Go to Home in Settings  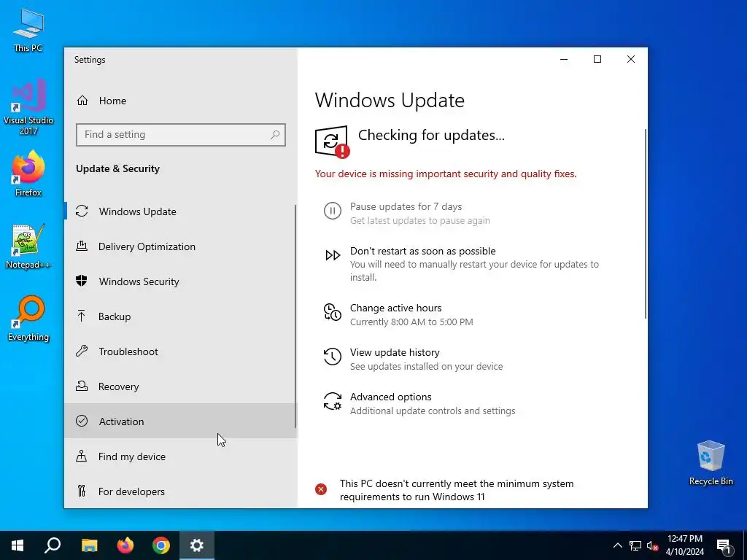(181, 101)
